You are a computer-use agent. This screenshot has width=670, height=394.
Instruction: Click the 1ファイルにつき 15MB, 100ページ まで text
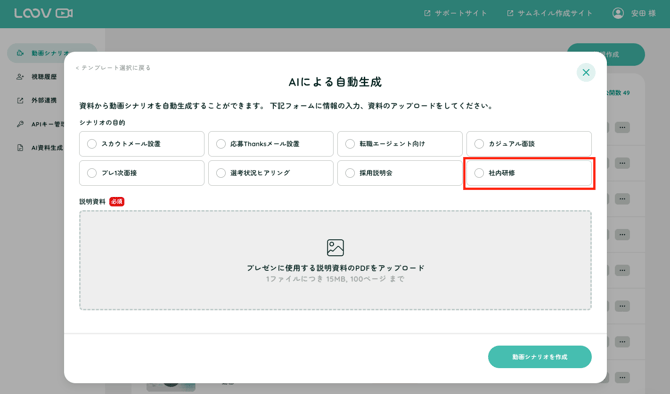pyautogui.click(x=335, y=279)
